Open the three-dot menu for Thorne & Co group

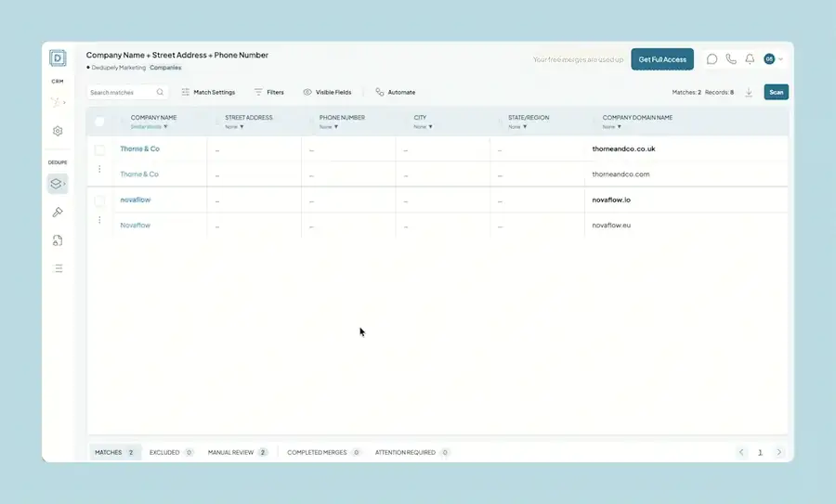[x=99, y=169]
